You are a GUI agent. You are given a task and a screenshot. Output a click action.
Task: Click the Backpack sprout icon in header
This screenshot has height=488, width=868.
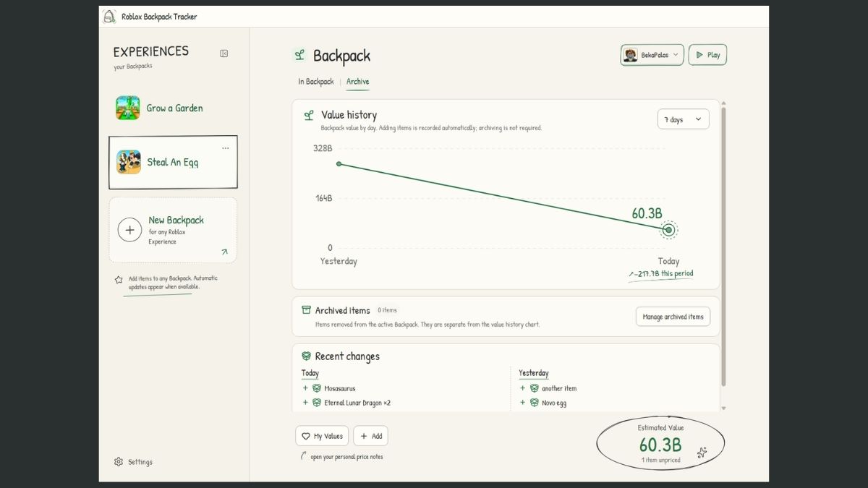click(x=299, y=55)
